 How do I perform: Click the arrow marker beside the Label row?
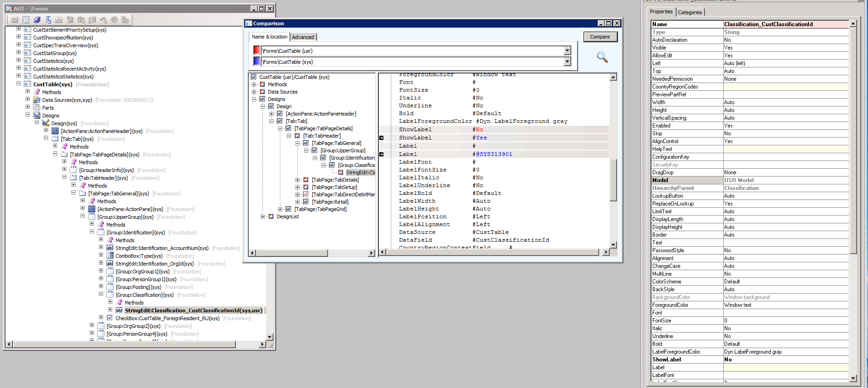click(x=381, y=154)
